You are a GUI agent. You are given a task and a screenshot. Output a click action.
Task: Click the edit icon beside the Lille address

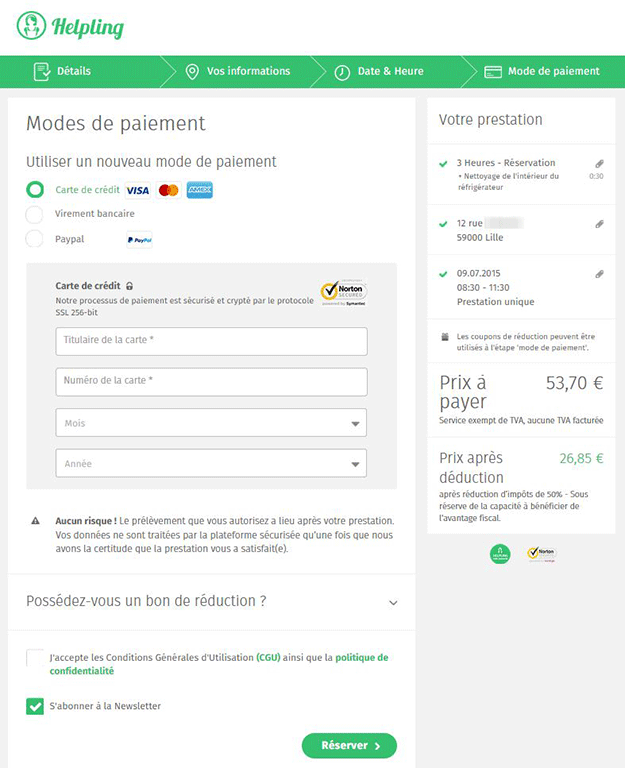pyautogui.click(x=599, y=224)
